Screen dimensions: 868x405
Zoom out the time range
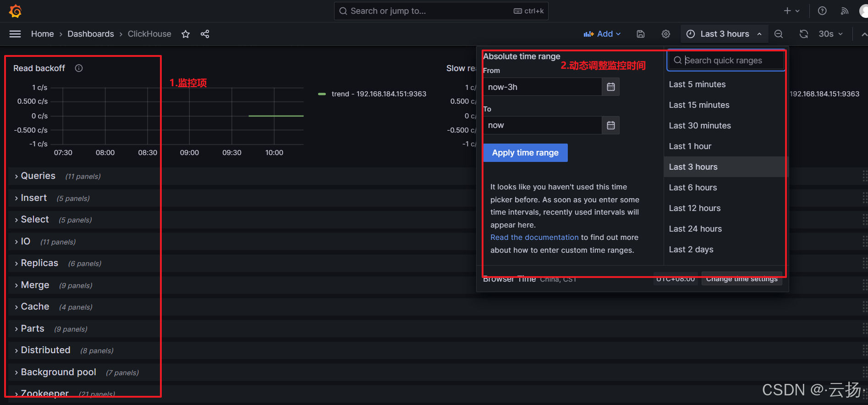click(x=779, y=34)
